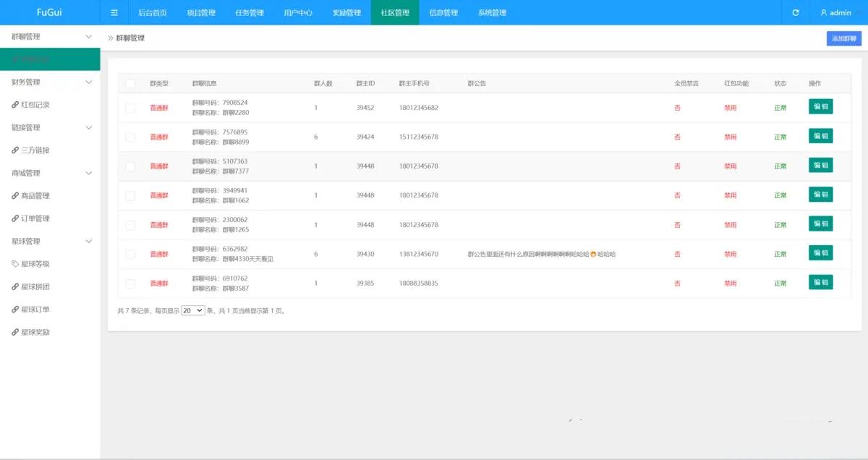Check the row for group number 6362982
Image resolution: width=868 pixels, height=460 pixels.
[x=130, y=255]
